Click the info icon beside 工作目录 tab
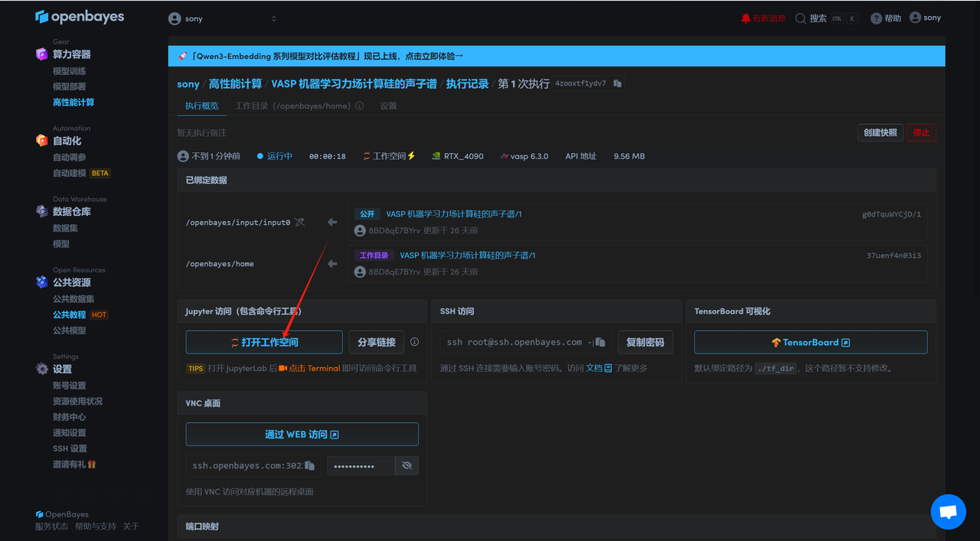This screenshot has height=541, width=980. click(360, 106)
